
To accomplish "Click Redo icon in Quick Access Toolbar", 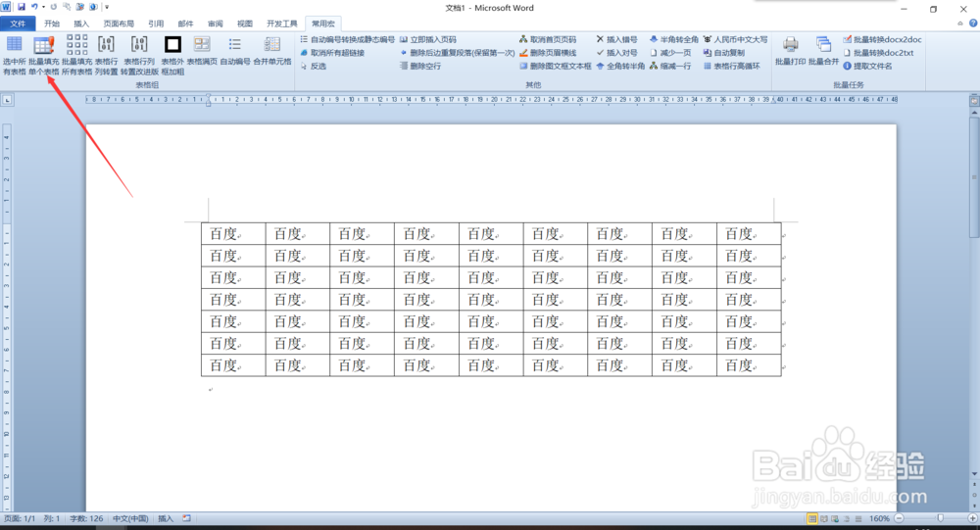I will pos(54,7).
